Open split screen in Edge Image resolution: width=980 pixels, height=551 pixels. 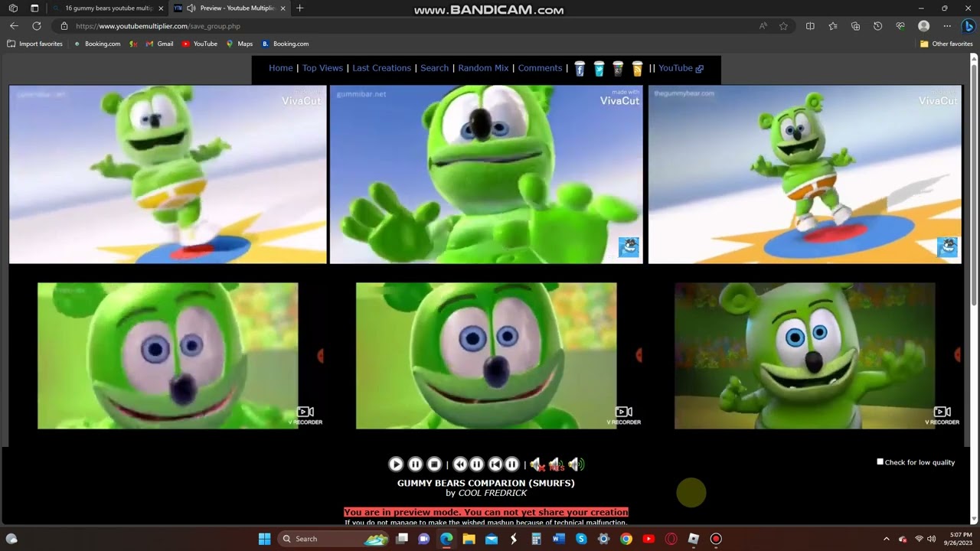tap(810, 26)
